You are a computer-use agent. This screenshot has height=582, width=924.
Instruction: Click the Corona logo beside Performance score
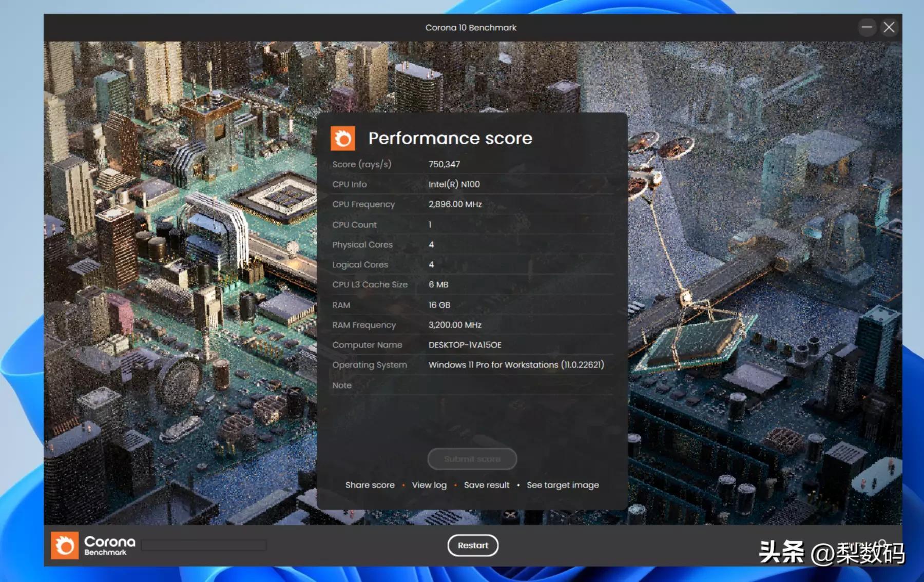tap(343, 138)
